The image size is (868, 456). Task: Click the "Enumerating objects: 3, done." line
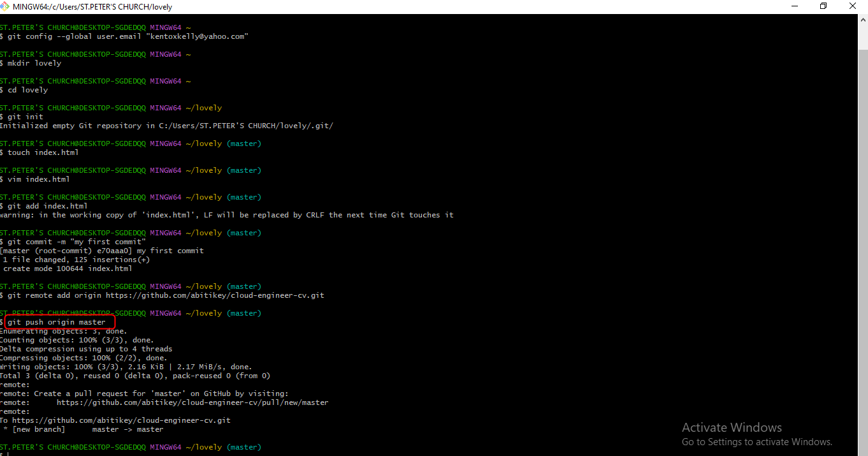[x=64, y=331]
